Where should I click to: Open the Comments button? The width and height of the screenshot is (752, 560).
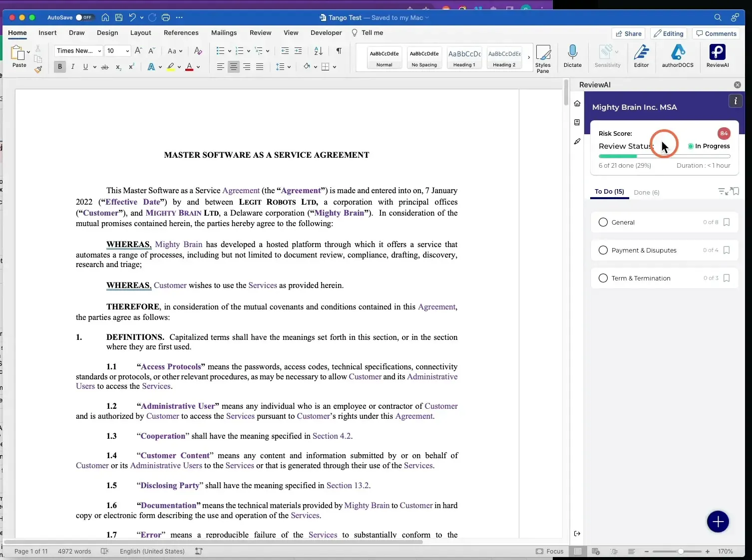coord(716,33)
